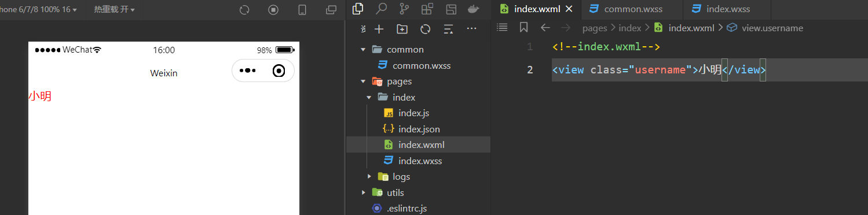Collapse the pages folder
Image resolution: width=868 pixels, height=215 pixels.
coord(363,81)
